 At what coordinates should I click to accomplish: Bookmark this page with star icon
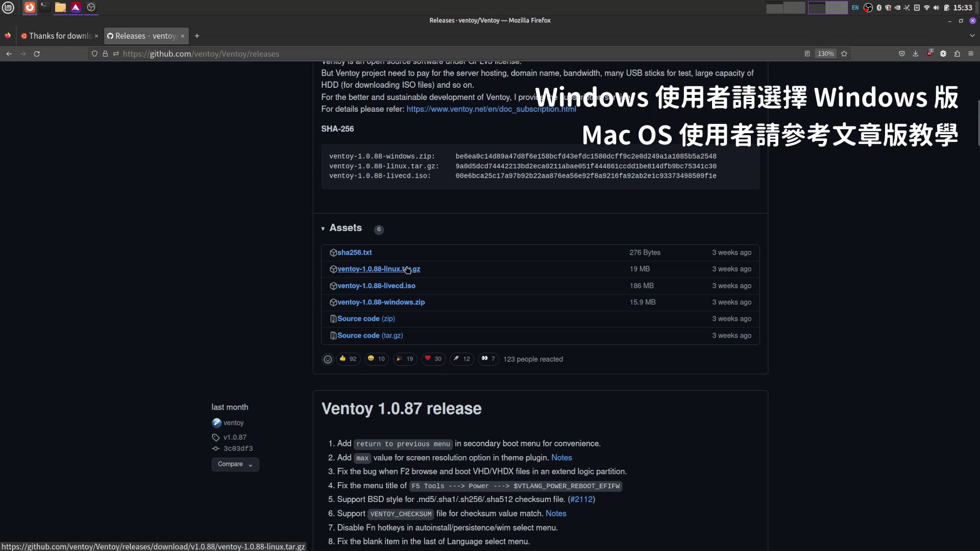click(x=844, y=54)
